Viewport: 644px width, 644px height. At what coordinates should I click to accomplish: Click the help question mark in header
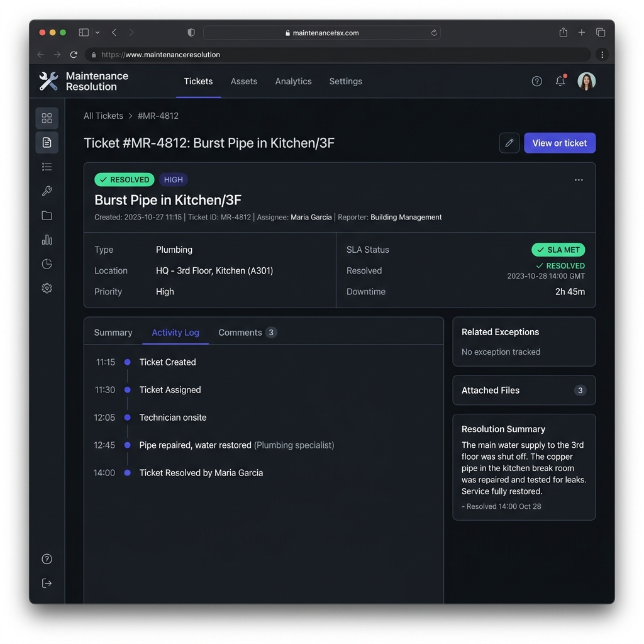[x=537, y=81]
